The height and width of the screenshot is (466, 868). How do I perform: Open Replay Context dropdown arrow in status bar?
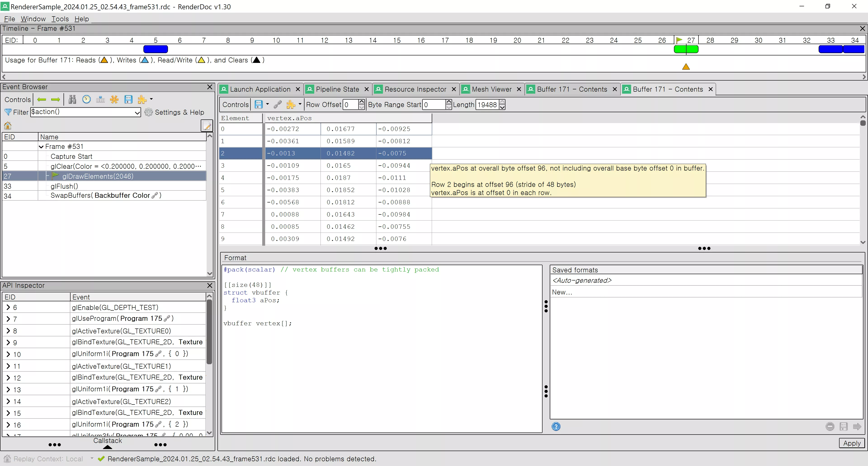tap(92, 459)
